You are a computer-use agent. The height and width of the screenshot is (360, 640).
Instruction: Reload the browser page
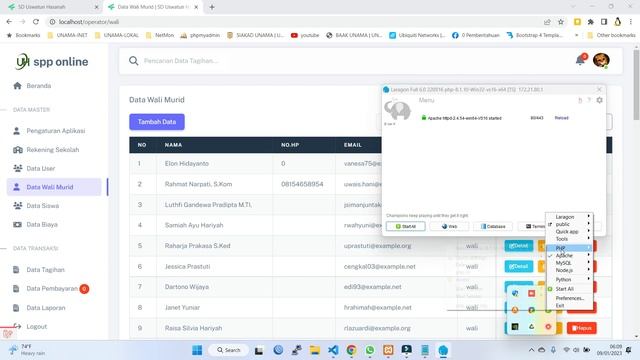click(x=36, y=22)
